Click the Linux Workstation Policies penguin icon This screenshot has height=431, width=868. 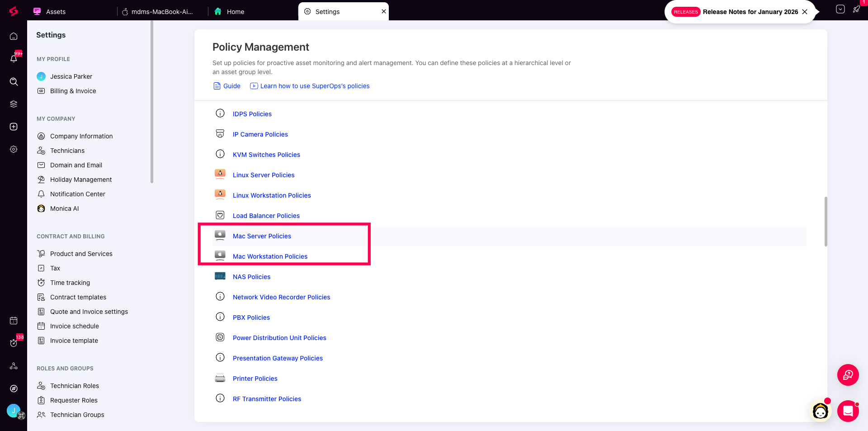point(220,194)
